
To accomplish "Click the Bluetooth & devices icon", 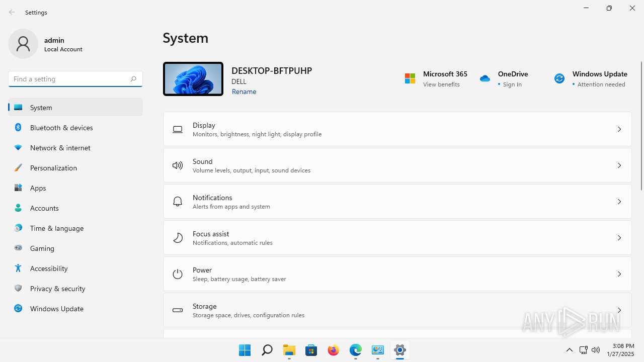I will click(x=18, y=128).
